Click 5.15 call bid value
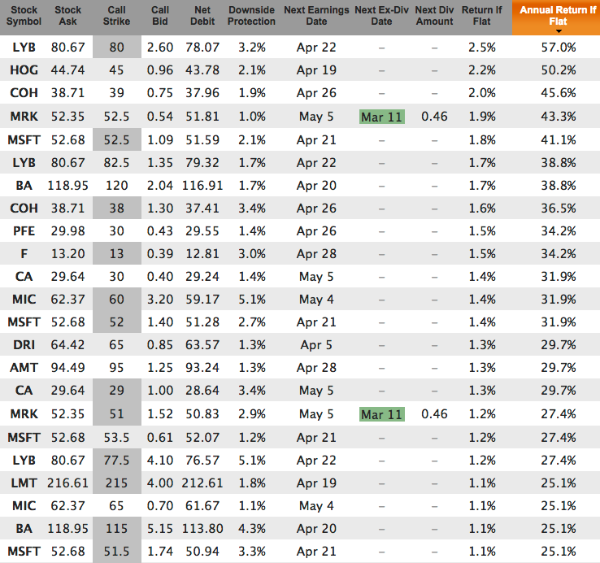The image size is (600, 563). (160, 529)
